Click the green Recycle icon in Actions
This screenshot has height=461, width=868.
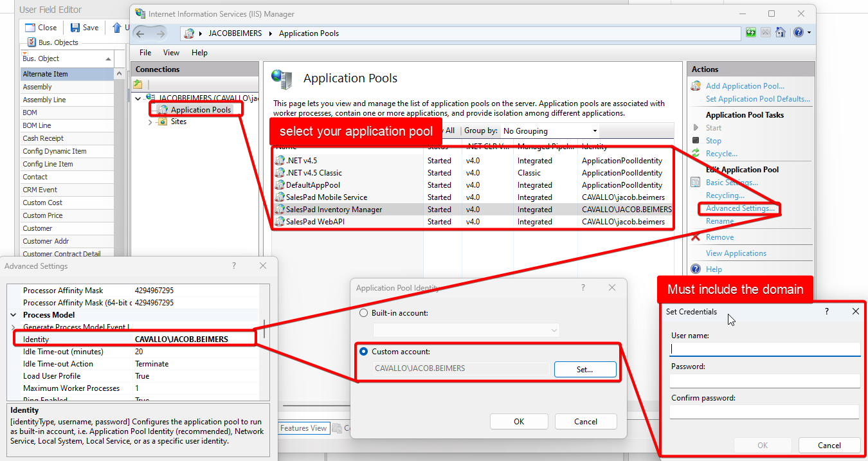(x=696, y=154)
